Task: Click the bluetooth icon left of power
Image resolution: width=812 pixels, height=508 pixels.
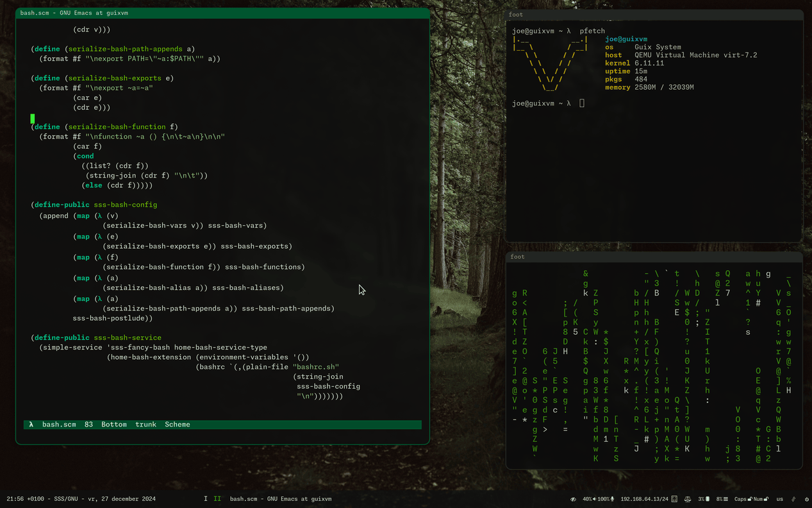Action: [794, 499]
